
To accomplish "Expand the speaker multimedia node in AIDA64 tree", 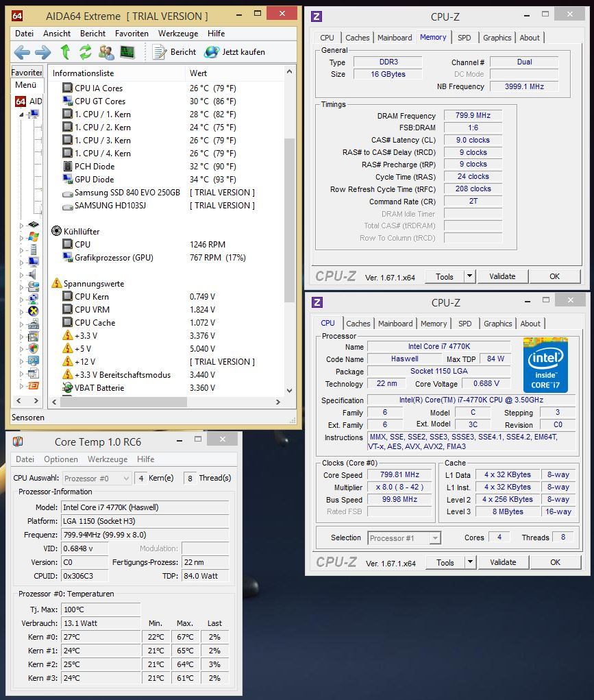I will point(21,274).
